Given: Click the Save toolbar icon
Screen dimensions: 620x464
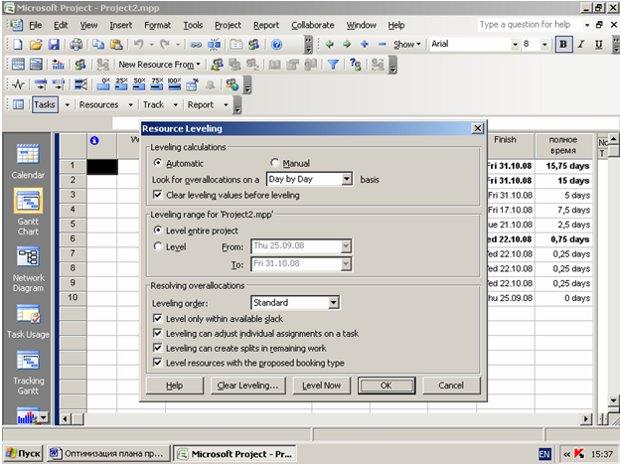Looking at the screenshot, I should click(x=53, y=45).
